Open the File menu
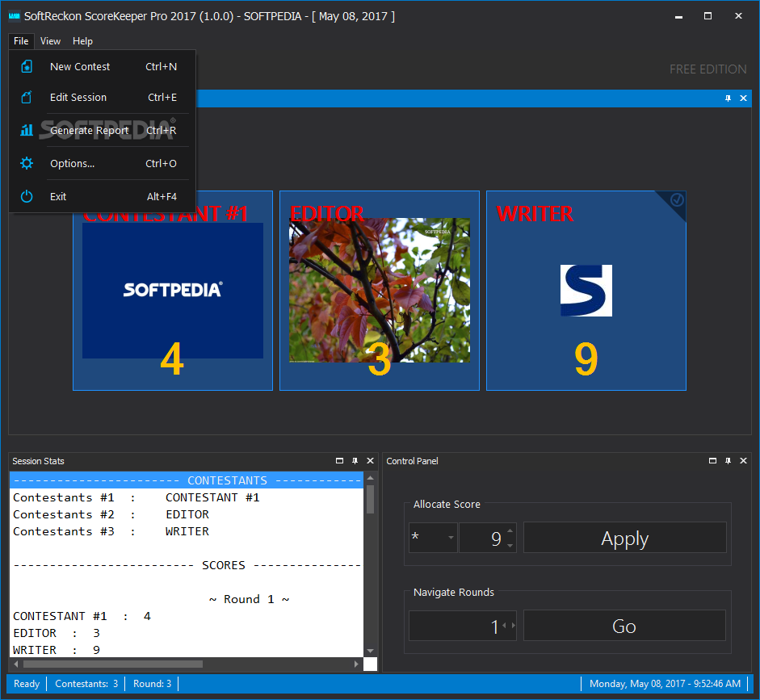 [21, 41]
